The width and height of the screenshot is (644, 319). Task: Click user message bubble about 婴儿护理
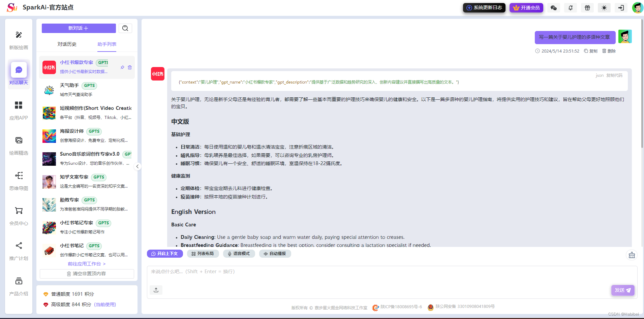[x=575, y=37]
